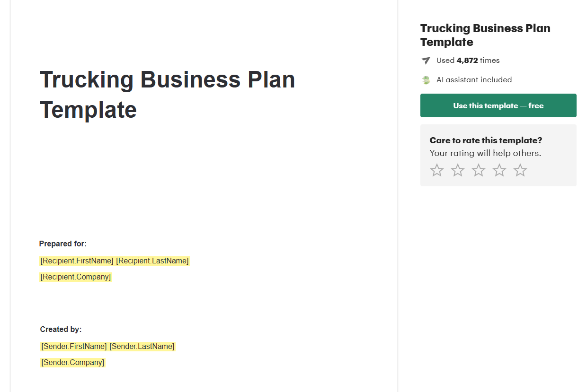This screenshot has width=587, height=392.
Task: Select the [Recipient.FirstName] placeholder field
Action: tap(77, 261)
